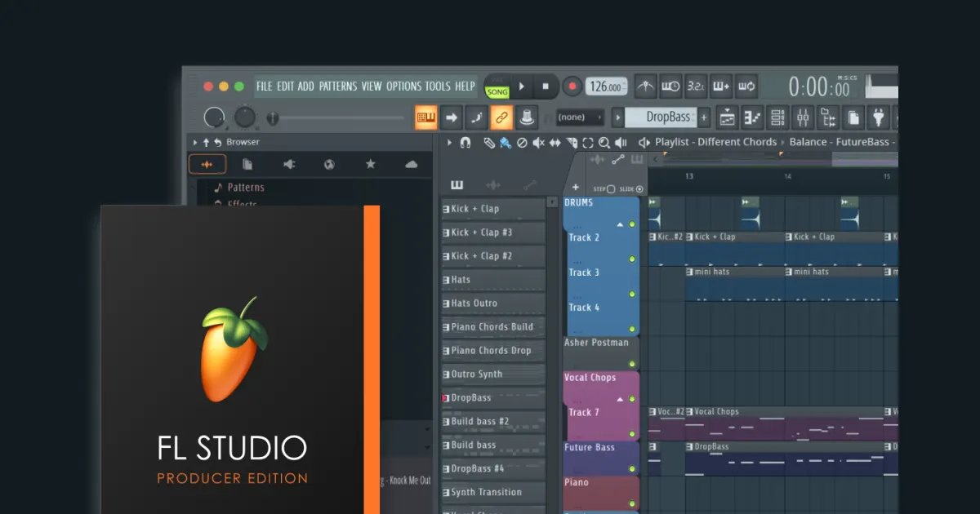980x514 pixels.
Task: Switch to the star favorites tab in Browser
Action: [370, 164]
